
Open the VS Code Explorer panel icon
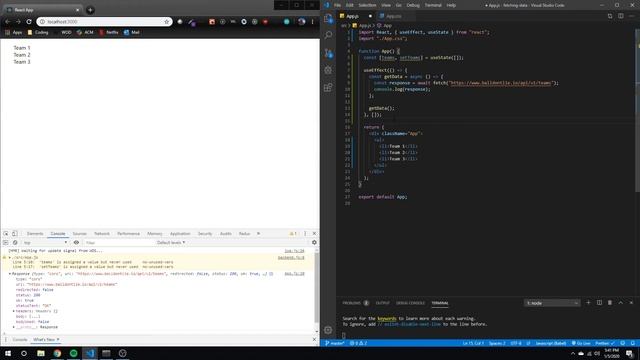point(328,18)
